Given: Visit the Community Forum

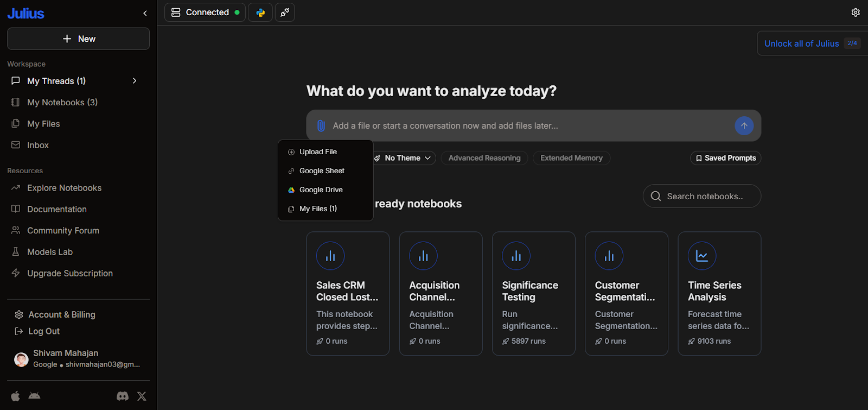Looking at the screenshot, I should [63, 230].
